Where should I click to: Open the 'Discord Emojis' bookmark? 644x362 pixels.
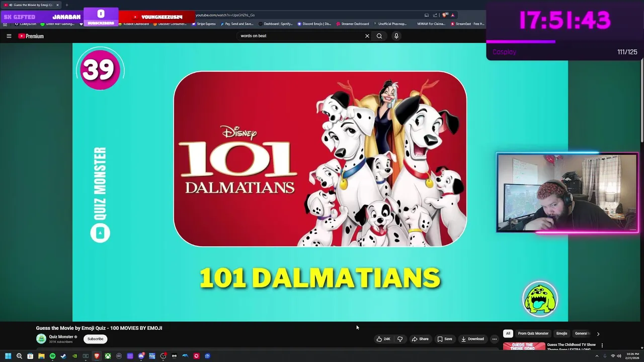tap(314, 24)
